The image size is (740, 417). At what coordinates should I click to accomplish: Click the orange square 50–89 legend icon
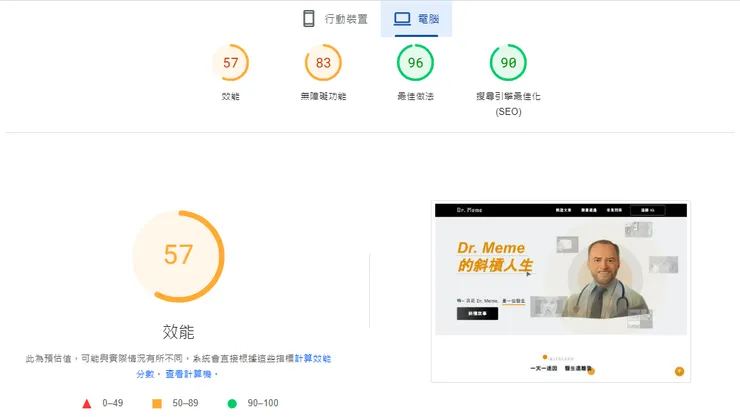tap(157, 403)
